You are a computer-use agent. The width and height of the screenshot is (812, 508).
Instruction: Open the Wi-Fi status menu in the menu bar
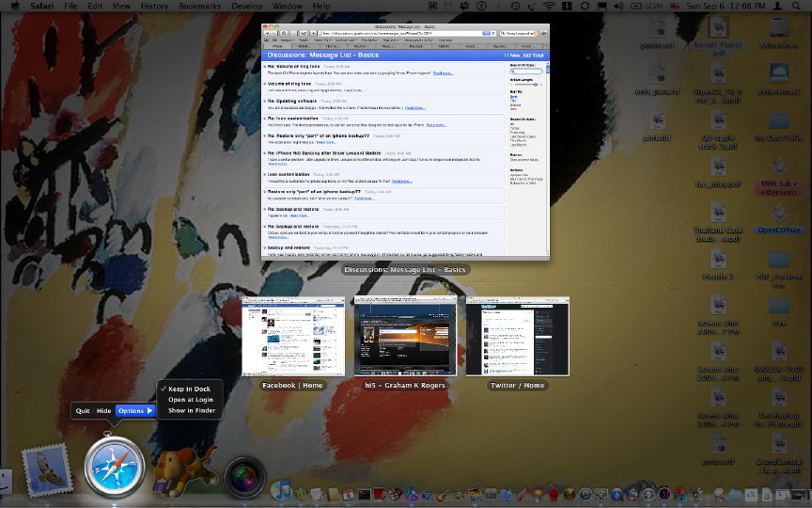click(550, 7)
